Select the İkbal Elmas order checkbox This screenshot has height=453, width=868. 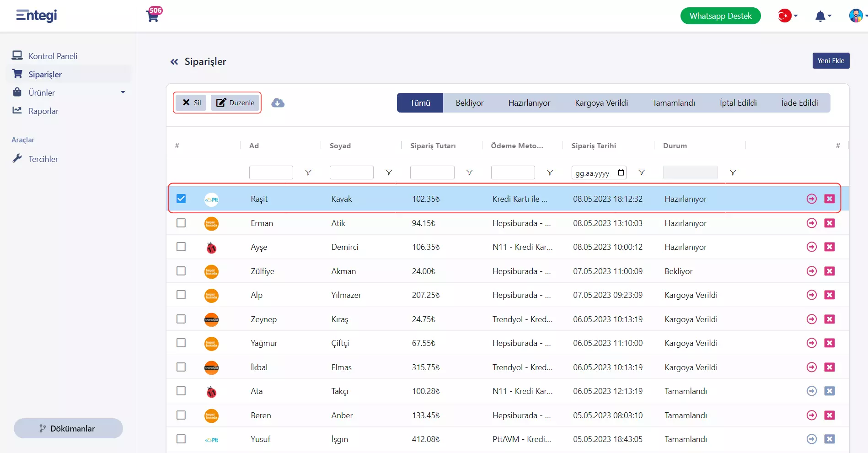click(181, 367)
